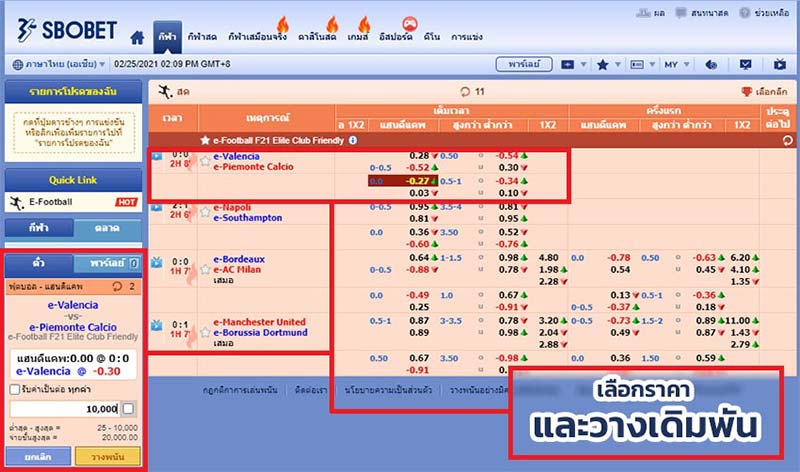This screenshot has width=800, height=472.
Task: Expand the display layout dropdown arrow
Action: [x=583, y=64]
